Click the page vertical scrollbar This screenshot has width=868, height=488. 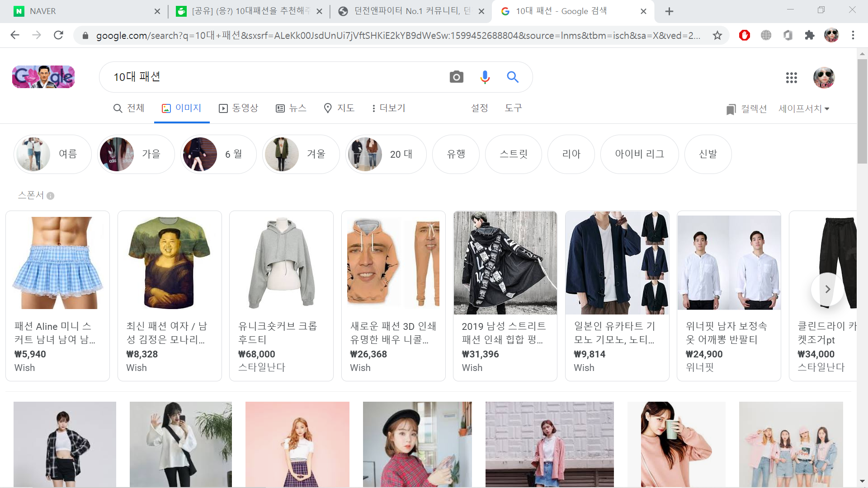tap(862, 111)
